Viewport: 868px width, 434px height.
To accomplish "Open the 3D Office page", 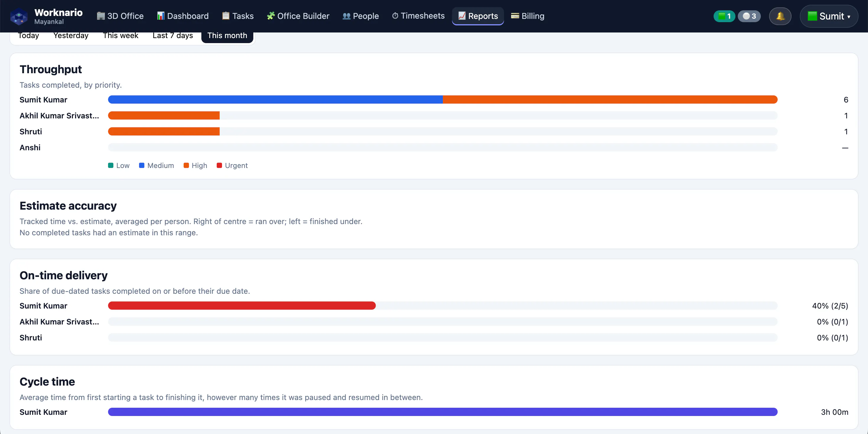I will (x=120, y=16).
